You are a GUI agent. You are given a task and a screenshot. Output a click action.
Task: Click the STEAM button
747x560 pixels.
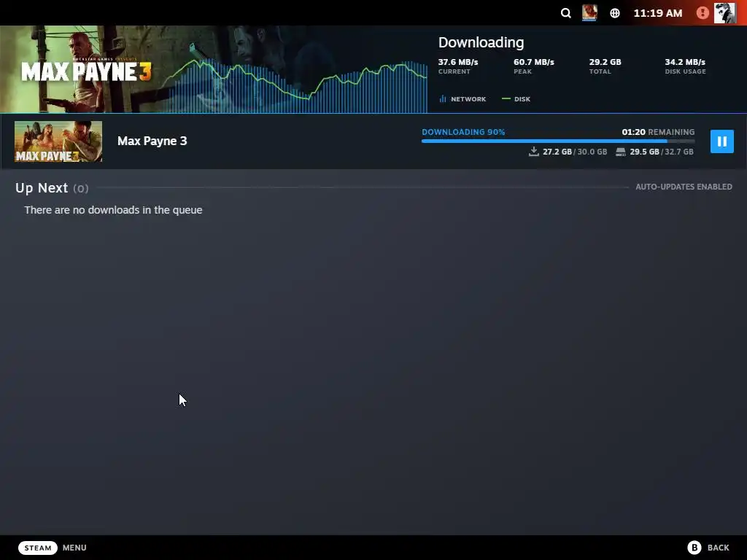[38, 548]
